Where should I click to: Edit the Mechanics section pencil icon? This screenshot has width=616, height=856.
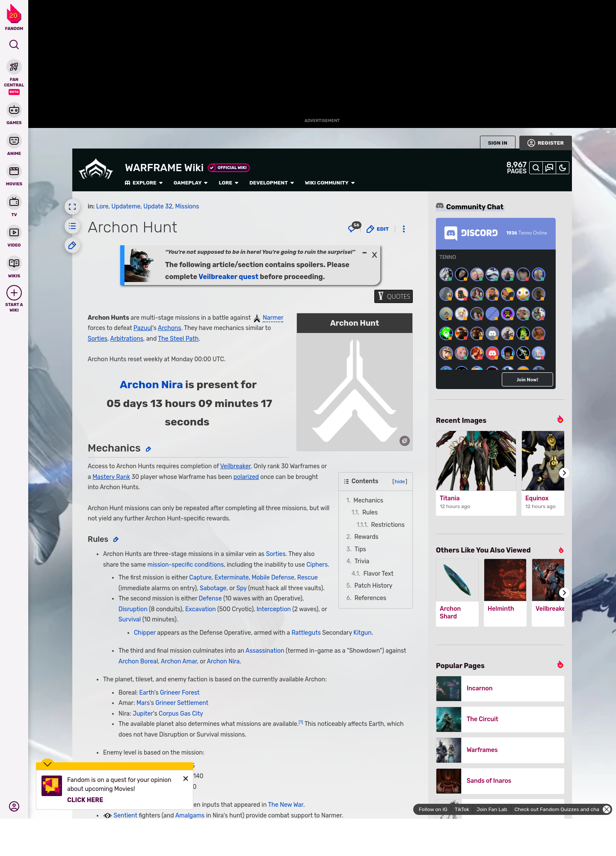click(148, 449)
